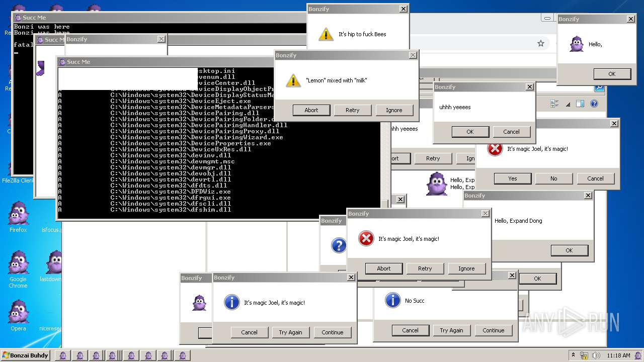Screen dimensions: 644x362
Task: Open Opera desktop shortcut
Action: (18, 316)
